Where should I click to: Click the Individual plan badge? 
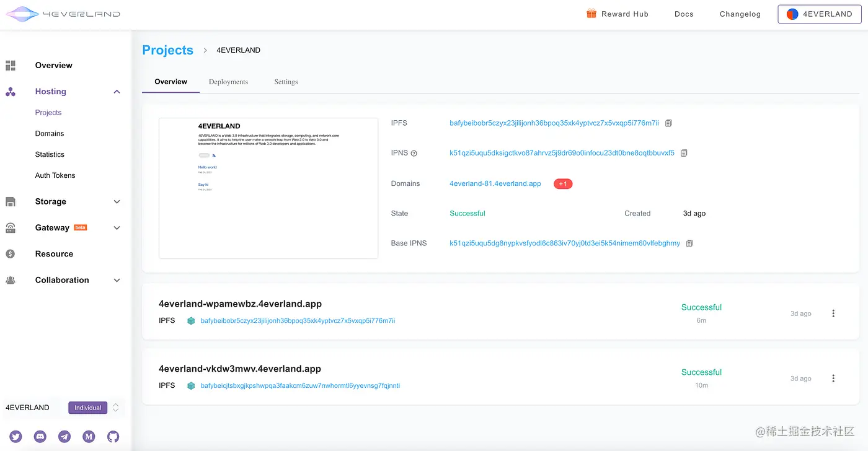tap(87, 408)
